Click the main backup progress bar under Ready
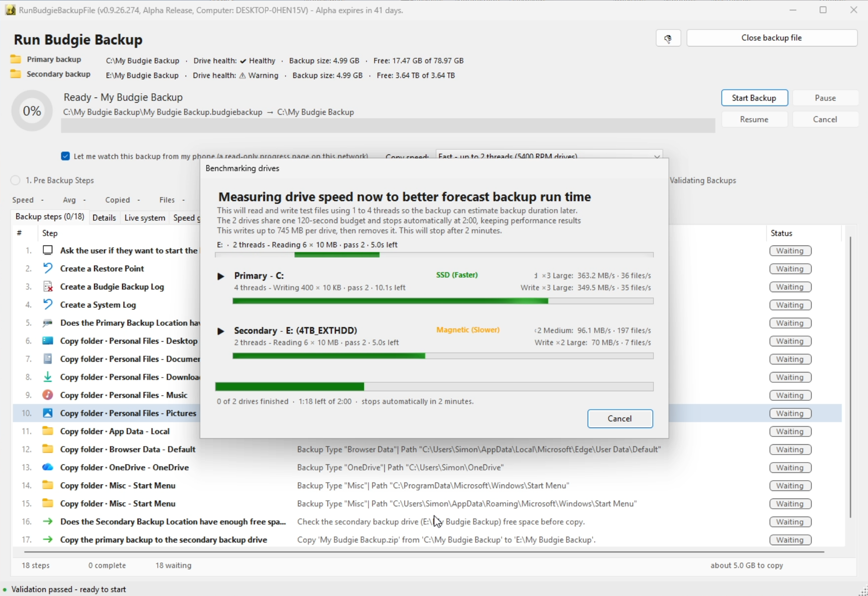This screenshot has width=868, height=596. pyautogui.click(x=388, y=126)
